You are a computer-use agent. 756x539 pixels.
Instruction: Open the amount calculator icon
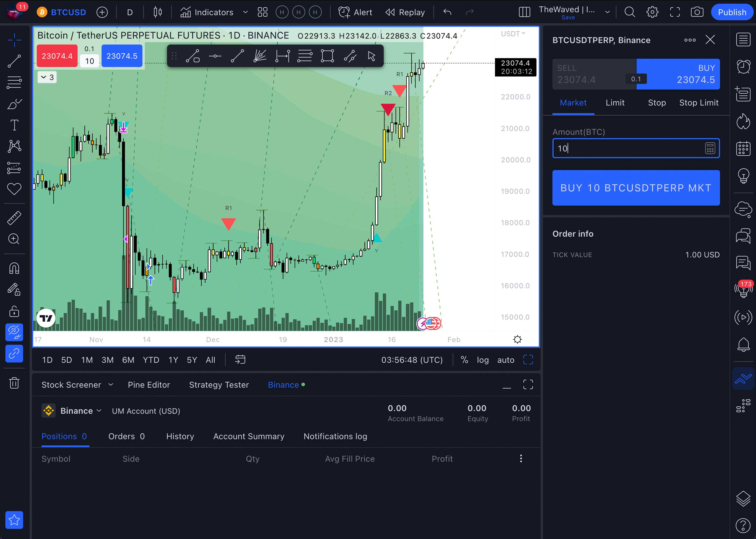pos(710,148)
